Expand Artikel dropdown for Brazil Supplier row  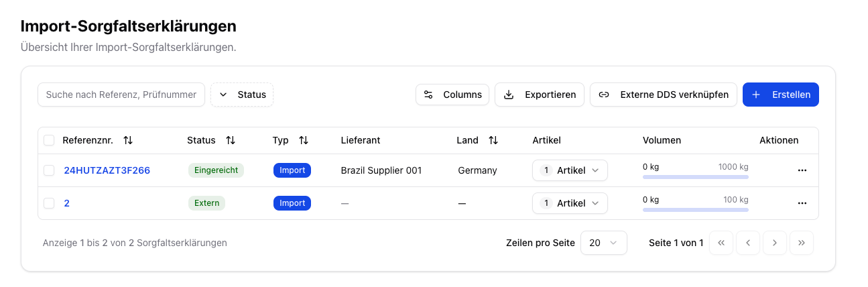[570, 170]
